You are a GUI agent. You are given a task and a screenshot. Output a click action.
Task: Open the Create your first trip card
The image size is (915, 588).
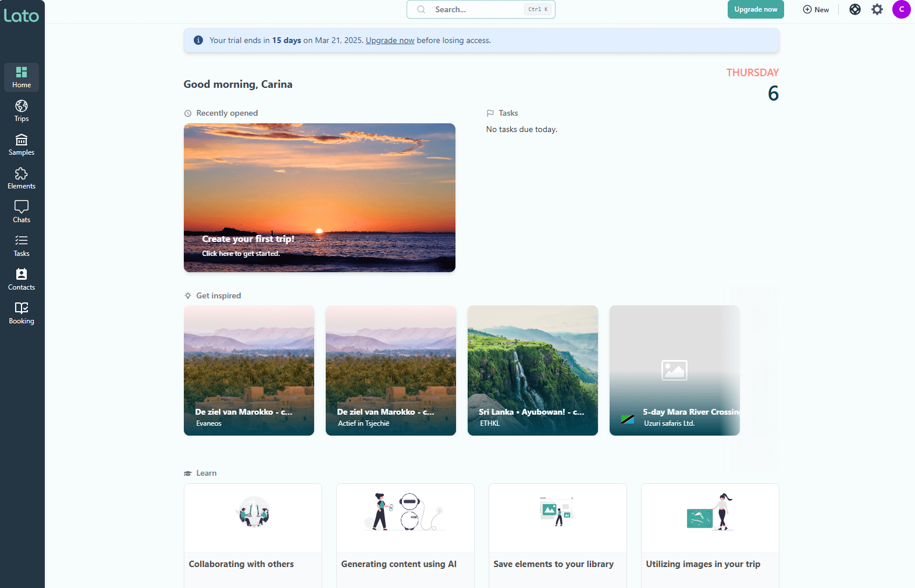point(319,198)
